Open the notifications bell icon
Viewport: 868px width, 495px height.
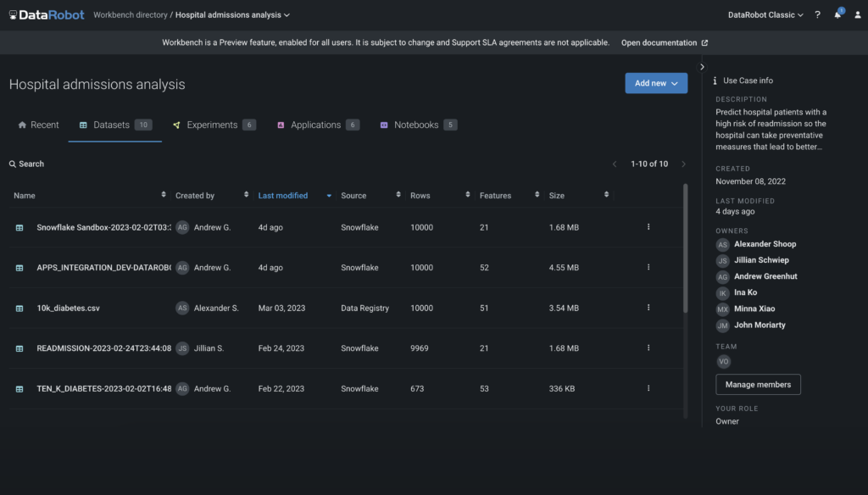pos(837,15)
